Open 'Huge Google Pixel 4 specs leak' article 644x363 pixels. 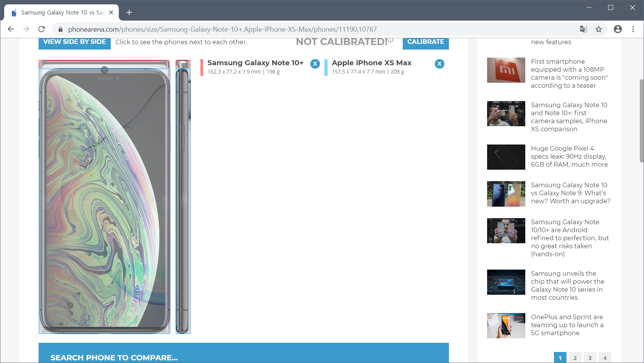click(x=569, y=156)
